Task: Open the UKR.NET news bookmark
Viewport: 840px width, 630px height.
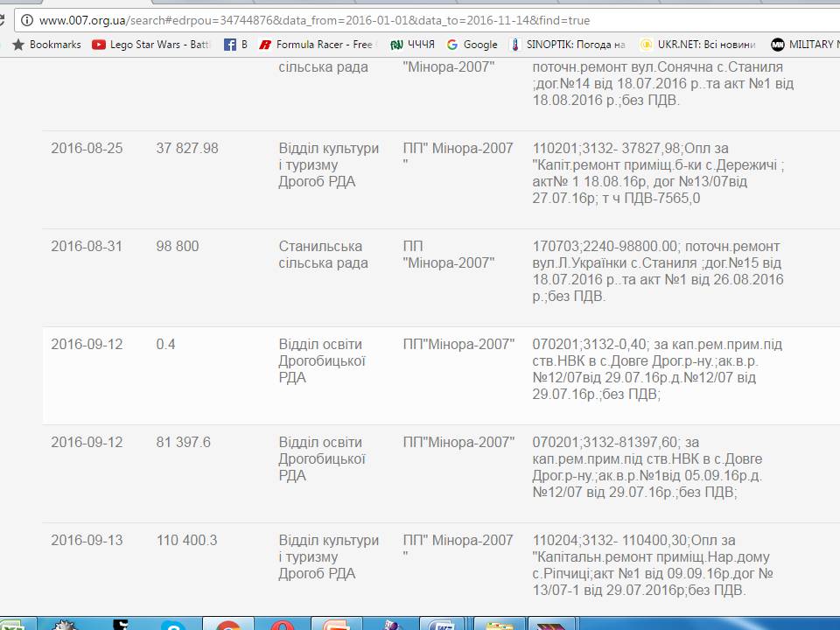Action: click(696, 45)
